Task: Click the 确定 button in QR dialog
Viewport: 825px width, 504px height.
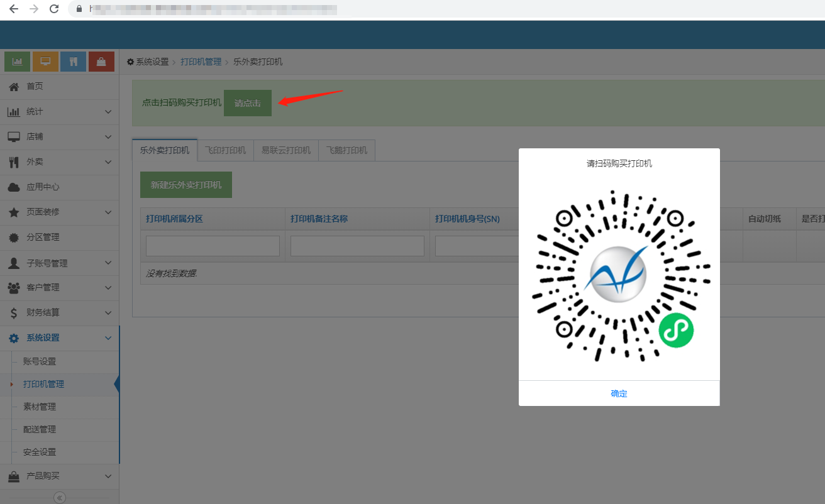Action: [x=619, y=393]
